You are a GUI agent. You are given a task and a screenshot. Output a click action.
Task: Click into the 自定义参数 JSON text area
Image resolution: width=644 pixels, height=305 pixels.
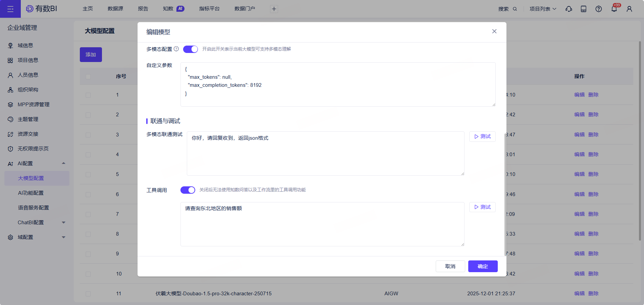point(338,84)
